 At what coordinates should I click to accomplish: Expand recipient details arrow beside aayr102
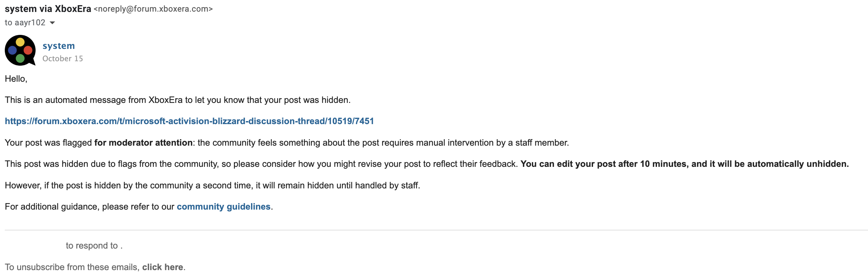[x=52, y=23]
